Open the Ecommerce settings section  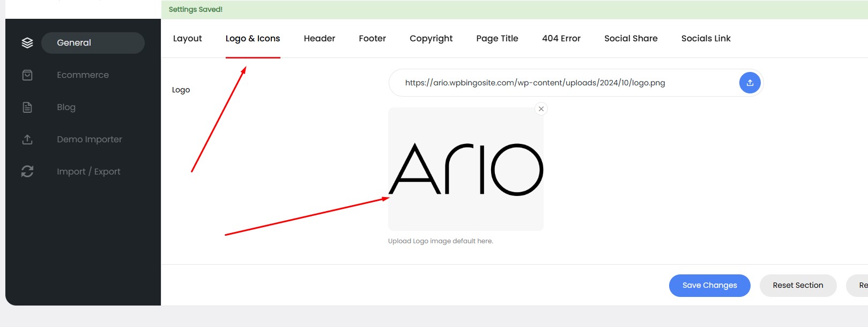pos(83,75)
